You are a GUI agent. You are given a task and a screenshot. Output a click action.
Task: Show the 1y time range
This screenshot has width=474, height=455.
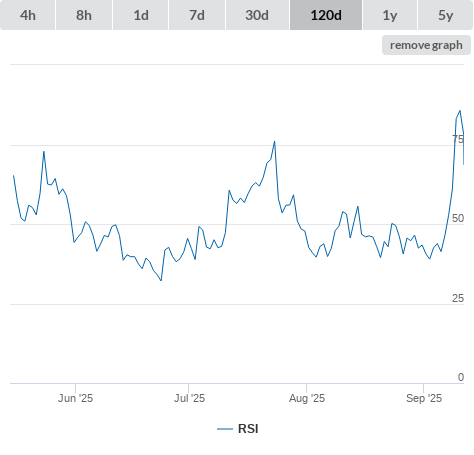click(x=390, y=15)
